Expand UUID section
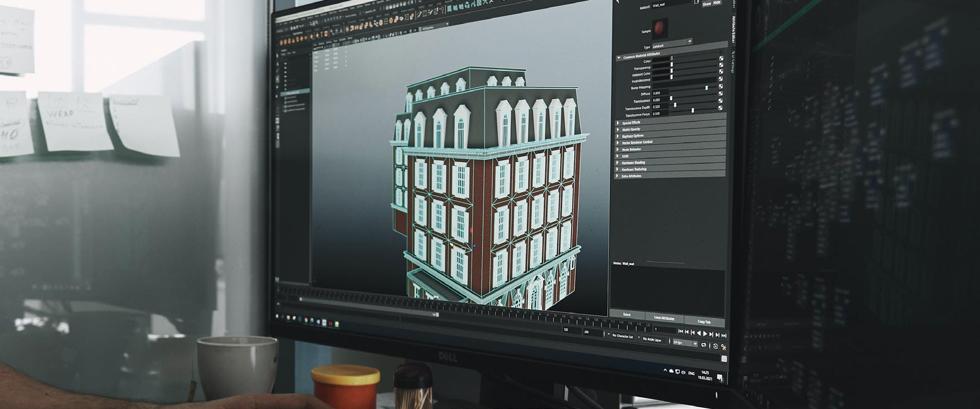This screenshot has height=409, width=980. point(618,156)
